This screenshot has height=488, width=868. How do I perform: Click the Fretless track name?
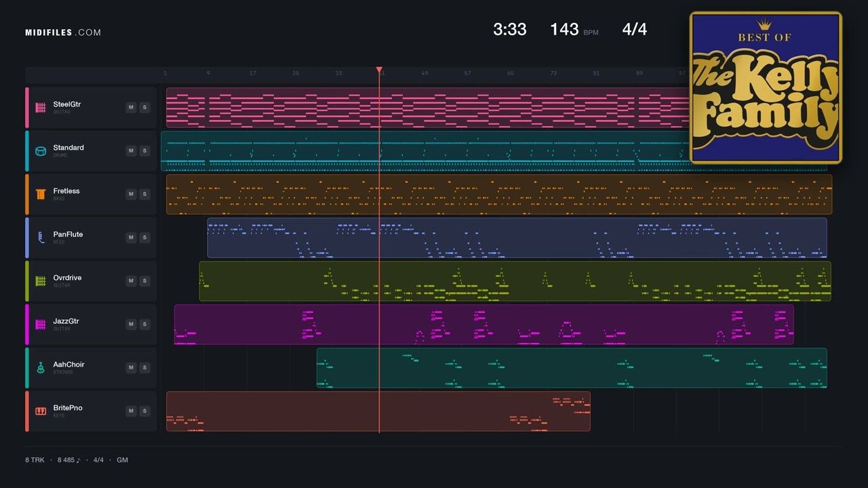pos(66,191)
